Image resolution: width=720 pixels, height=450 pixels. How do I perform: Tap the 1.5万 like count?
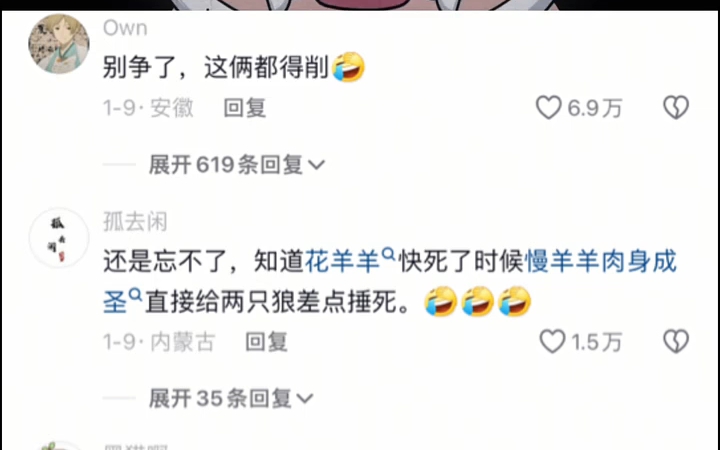point(596,343)
